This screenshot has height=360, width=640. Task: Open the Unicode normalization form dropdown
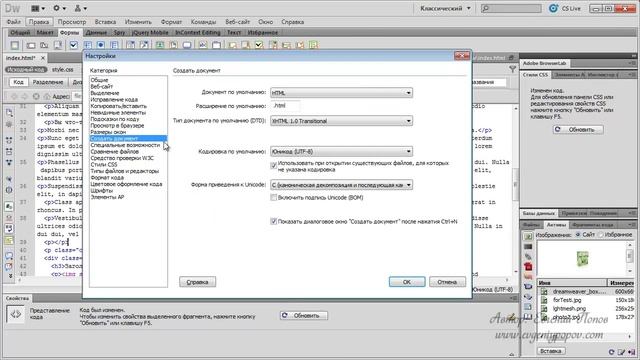click(x=341, y=185)
